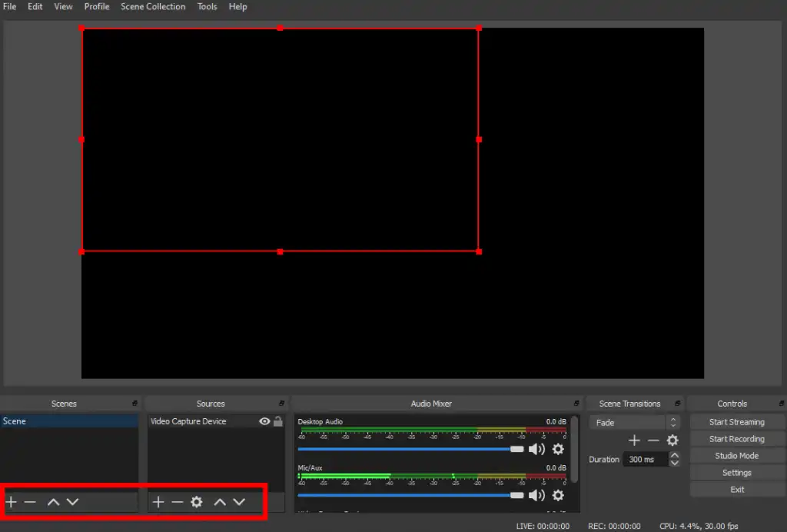This screenshot has height=532, width=787.
Task: Open the Edit menu
Action: pos(35,6)
